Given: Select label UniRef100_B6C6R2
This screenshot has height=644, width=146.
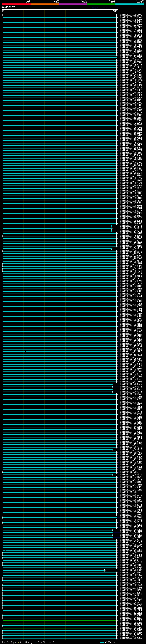Looking at the screenshot, I should tap(131, 608).
